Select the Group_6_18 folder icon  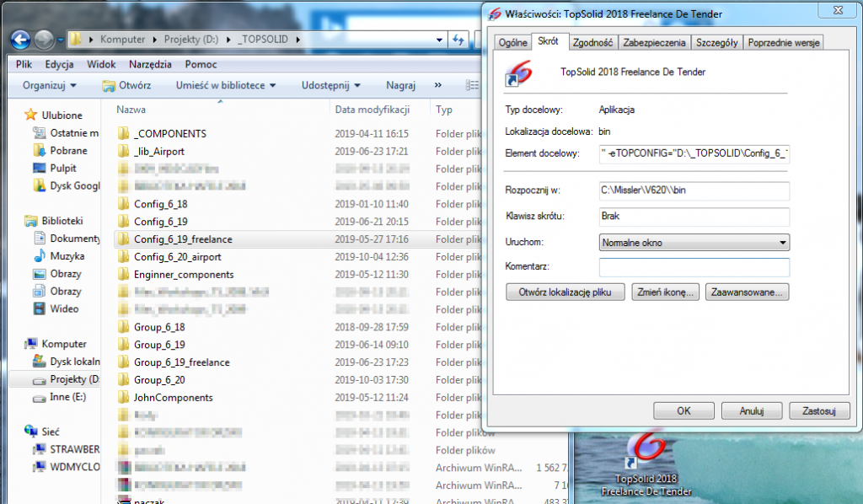pyautogui.click(x=123, y=327)
